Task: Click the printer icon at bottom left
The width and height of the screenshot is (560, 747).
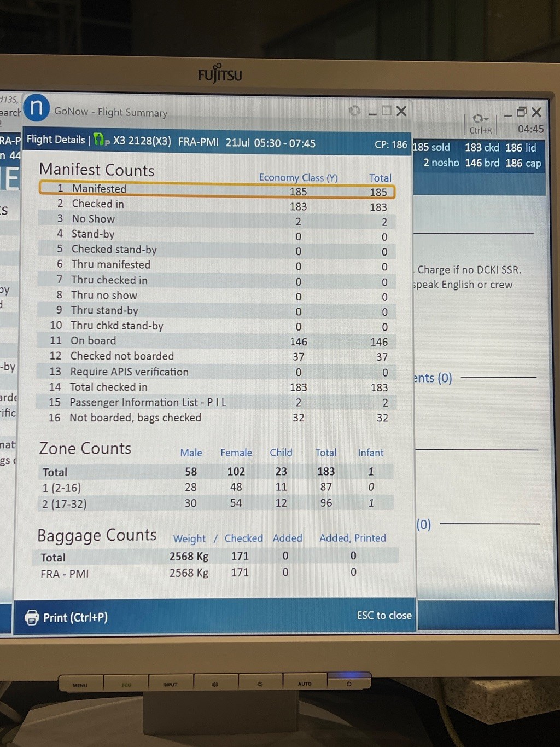Action: click(x=32, y=617)
